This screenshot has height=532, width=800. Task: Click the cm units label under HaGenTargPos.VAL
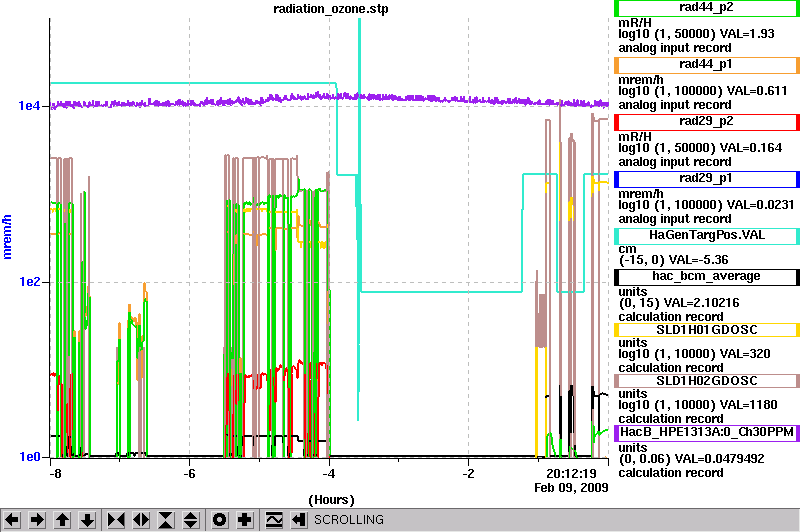pos(628,249)
